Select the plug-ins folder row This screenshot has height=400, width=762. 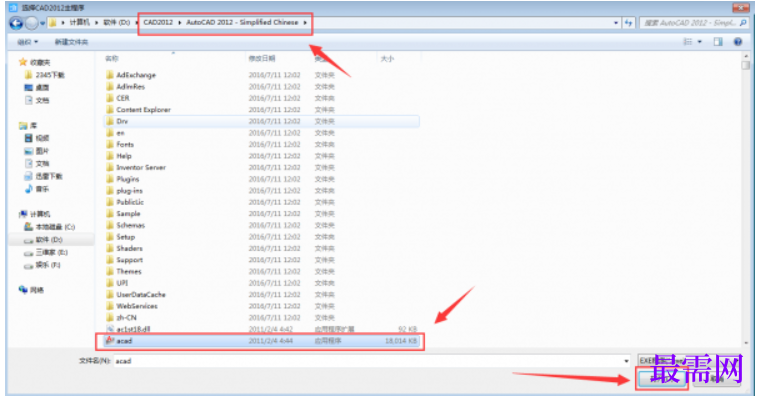261,191
